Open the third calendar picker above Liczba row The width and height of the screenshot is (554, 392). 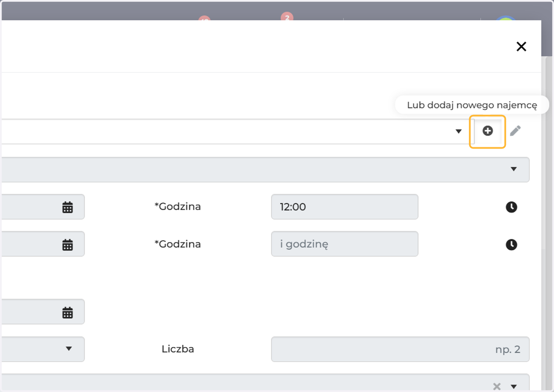point(67,312)
